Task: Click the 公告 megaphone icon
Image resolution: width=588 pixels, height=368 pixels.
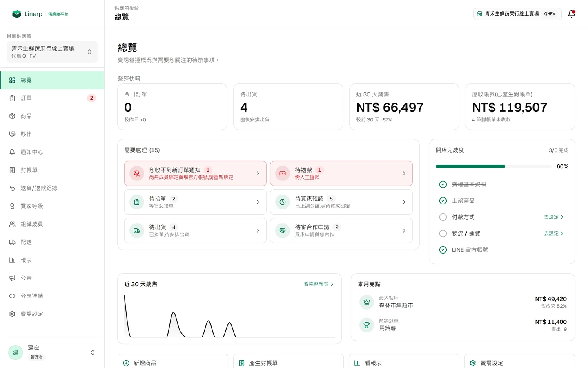Action: [x=12, y=278]
